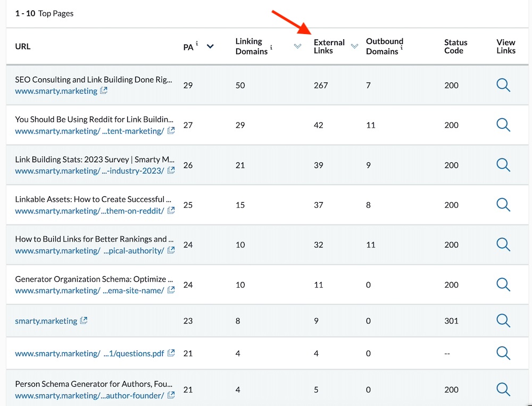Open the industry-2023 survey URL link

89,171
